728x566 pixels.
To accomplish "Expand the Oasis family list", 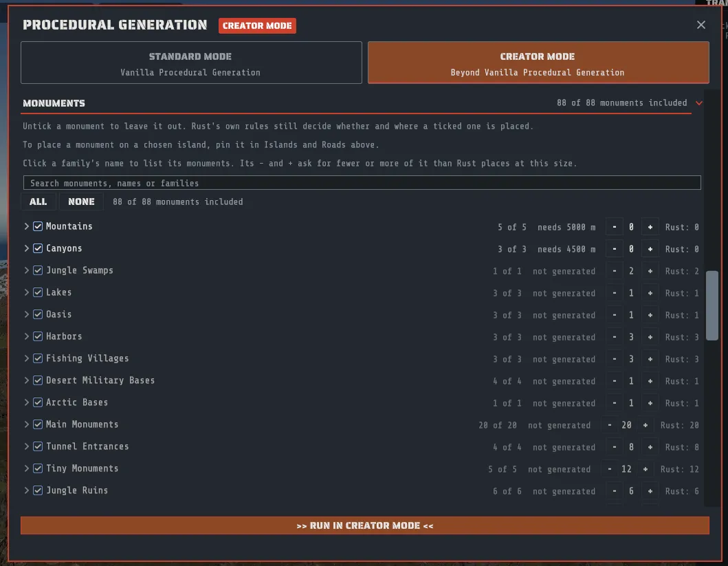I will point(26,314).
